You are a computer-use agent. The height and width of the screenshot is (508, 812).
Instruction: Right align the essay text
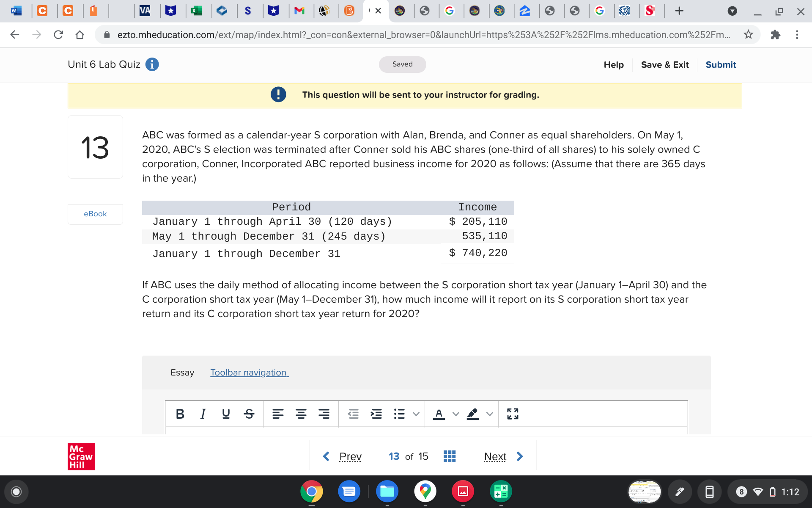(324, 414)
